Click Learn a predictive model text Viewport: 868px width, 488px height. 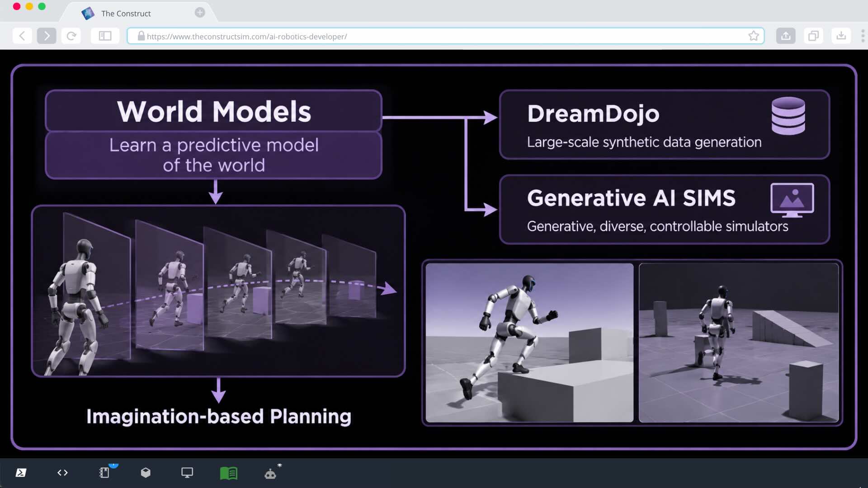pyautogui.click(x=214, y=155)
